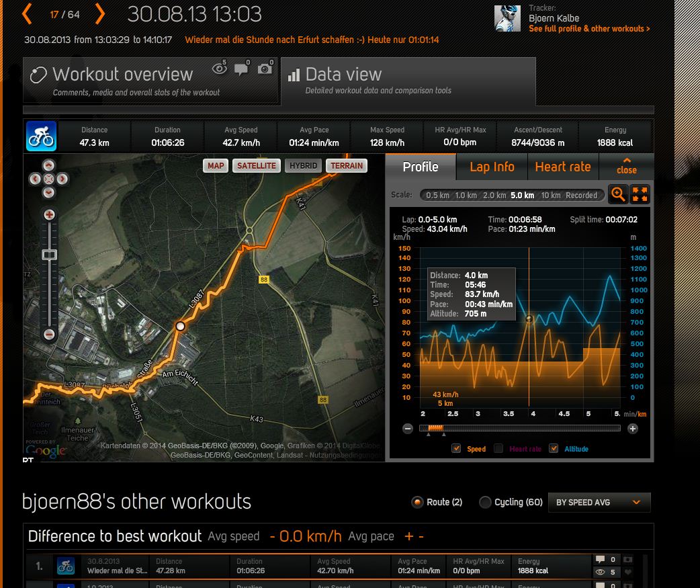Click map zoom out minus button
The image size is (700, 588).
(x=49, y=335)
